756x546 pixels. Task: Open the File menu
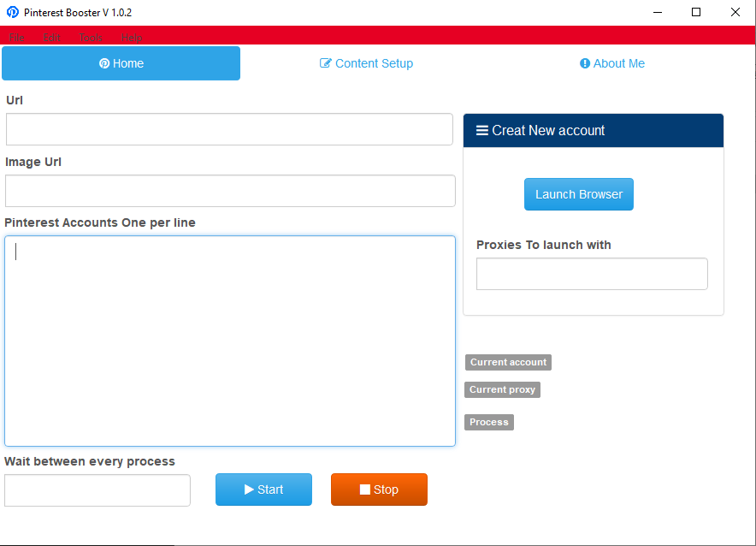click(x=16, y=38)
